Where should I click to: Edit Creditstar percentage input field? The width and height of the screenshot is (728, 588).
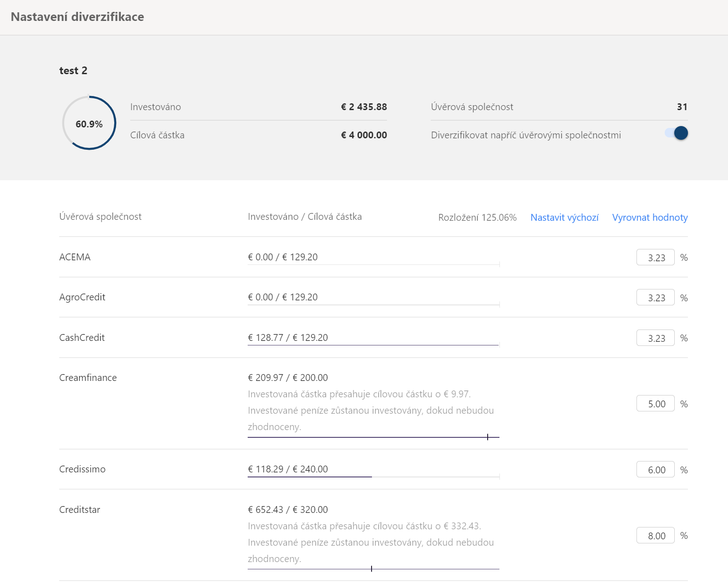pyautogui.click(x=655, y=536)
